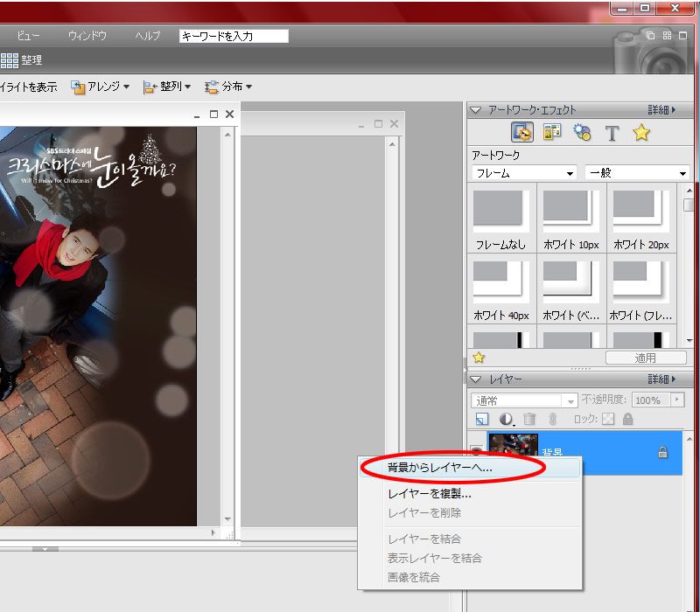Click artwork panel scrollbar up arrow
The image size is (700, 612).
[689, 191]
